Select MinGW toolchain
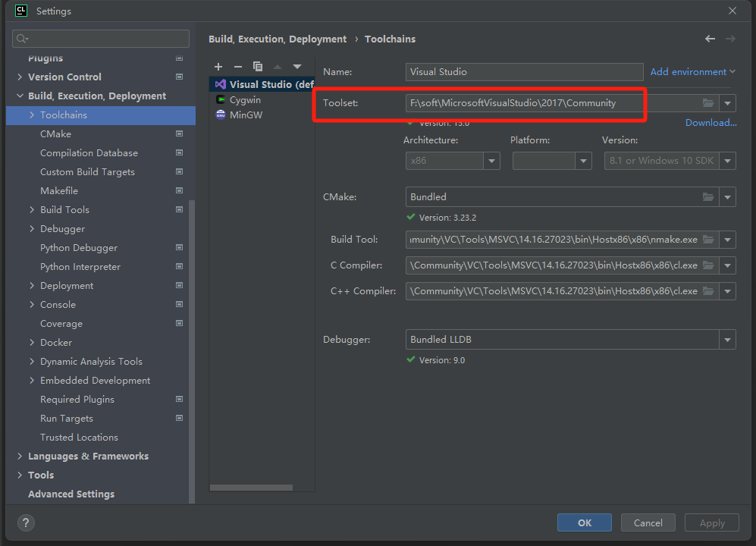Viewport: 756px width, 546px height. click(x=262, y=115)
